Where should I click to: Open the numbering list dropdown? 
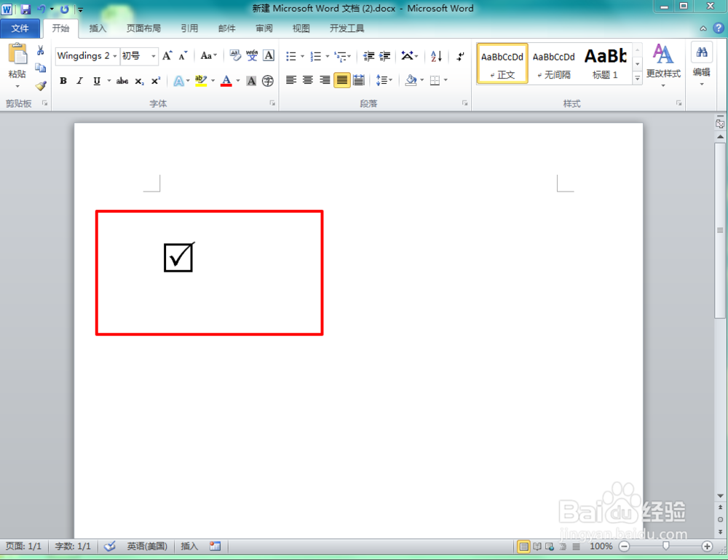[x=328, y=56]
